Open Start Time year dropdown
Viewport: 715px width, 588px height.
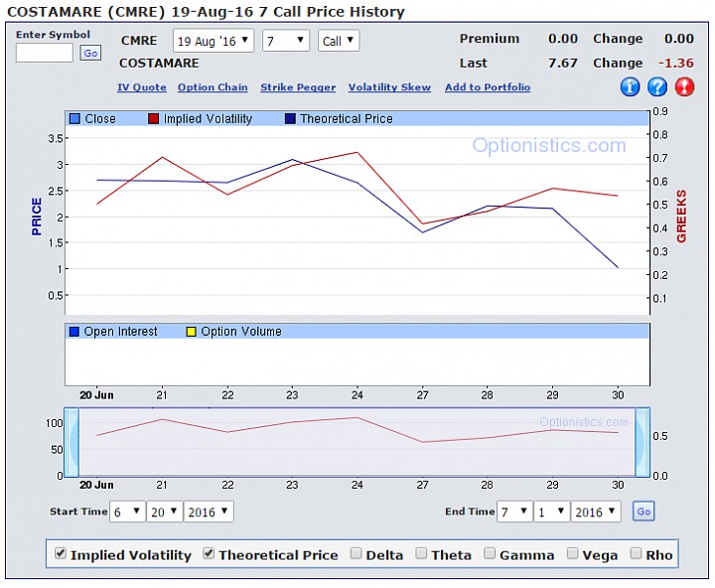[209, 512]
